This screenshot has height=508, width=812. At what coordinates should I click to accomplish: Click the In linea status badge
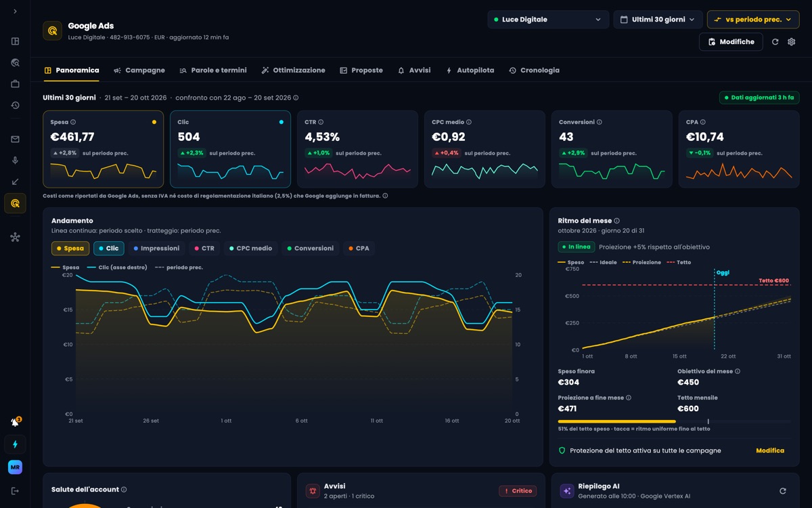[576, 247]
